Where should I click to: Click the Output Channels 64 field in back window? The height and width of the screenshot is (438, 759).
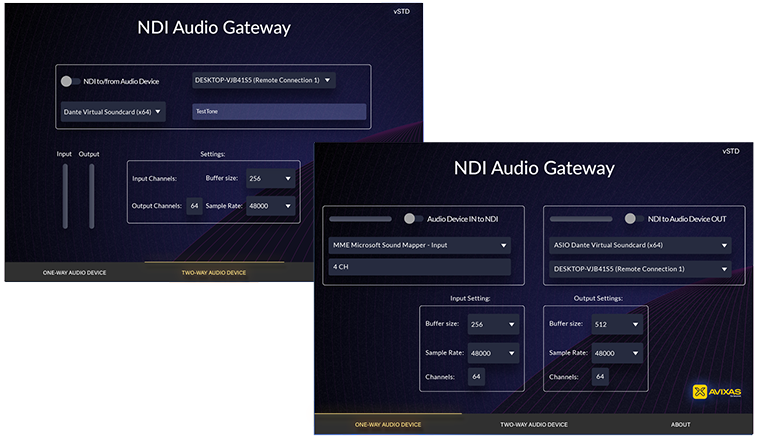(194, 206)
